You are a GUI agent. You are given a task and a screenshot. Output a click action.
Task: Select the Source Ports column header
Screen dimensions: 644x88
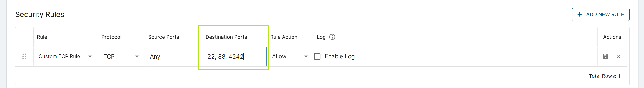click(x=163, y=37)
